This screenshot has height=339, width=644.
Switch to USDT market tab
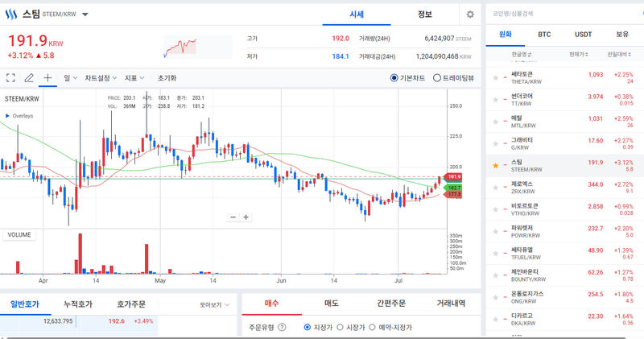[x=583, y=34]
